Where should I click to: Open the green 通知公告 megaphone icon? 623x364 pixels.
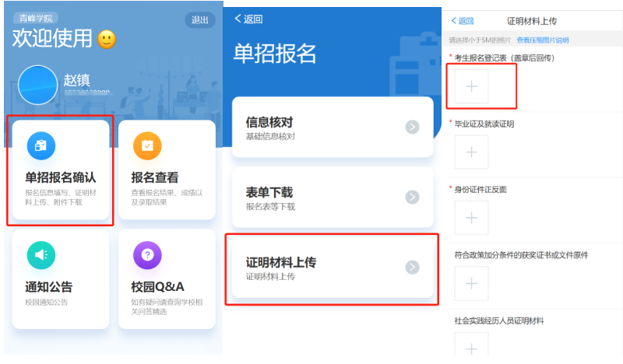point(41,255)
